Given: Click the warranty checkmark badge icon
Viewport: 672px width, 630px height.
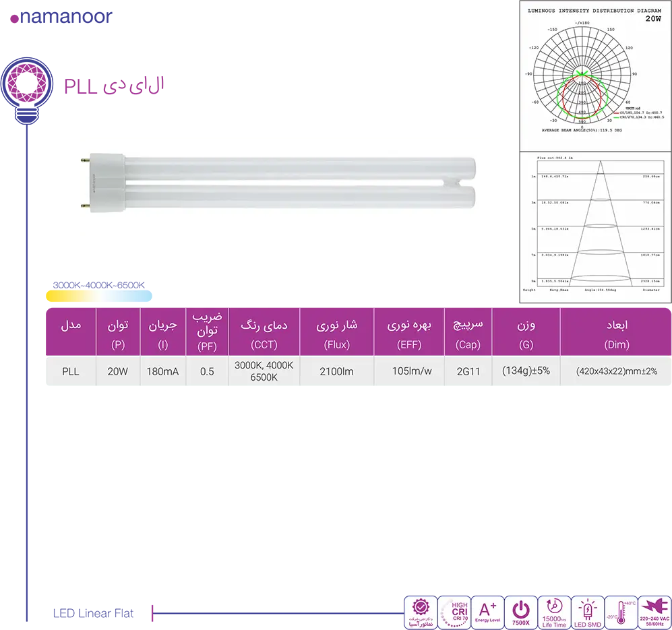Looking at the screenshot, I should point(420,612).
